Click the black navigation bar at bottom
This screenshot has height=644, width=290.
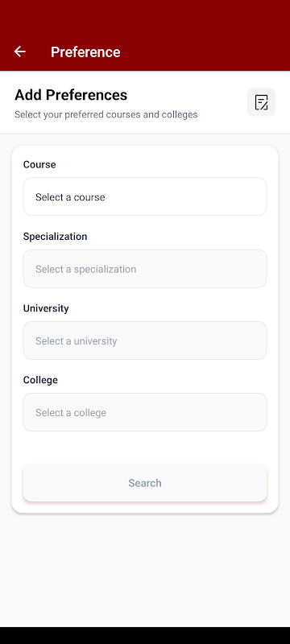click(145, 635)
